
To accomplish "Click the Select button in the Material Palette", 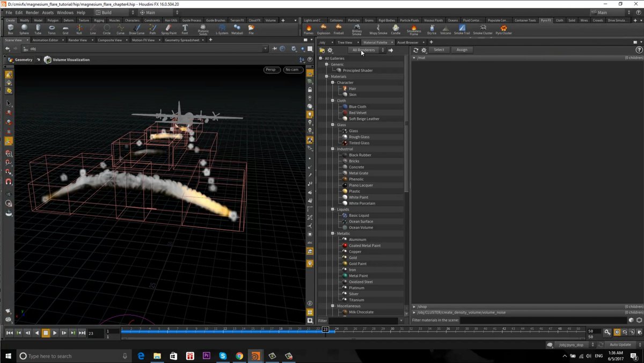I will 439,49.
